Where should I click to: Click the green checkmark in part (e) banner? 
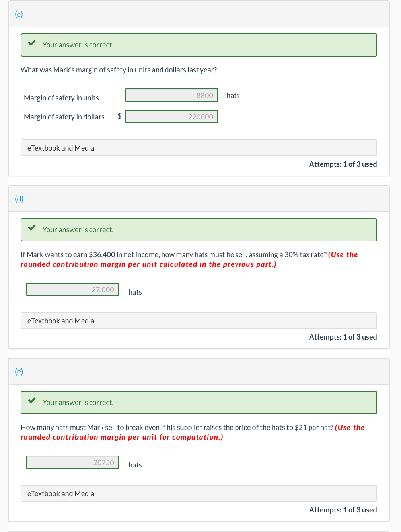[x=32, y=401]
